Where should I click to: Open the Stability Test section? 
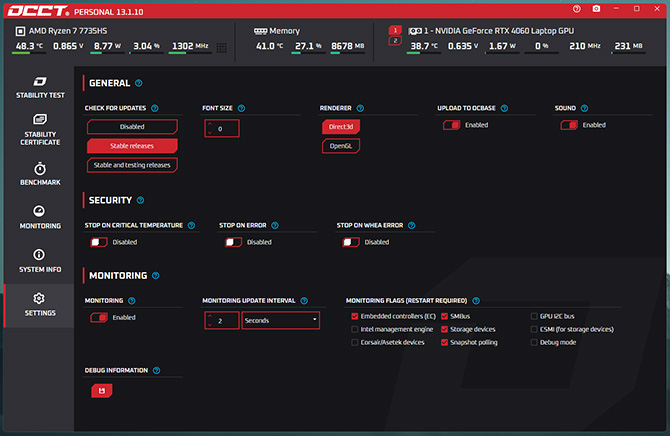click(x=40, y=88)
